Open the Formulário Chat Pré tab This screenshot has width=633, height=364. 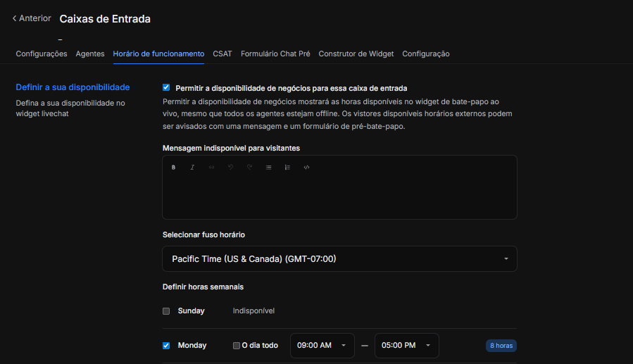pos(275,54)
